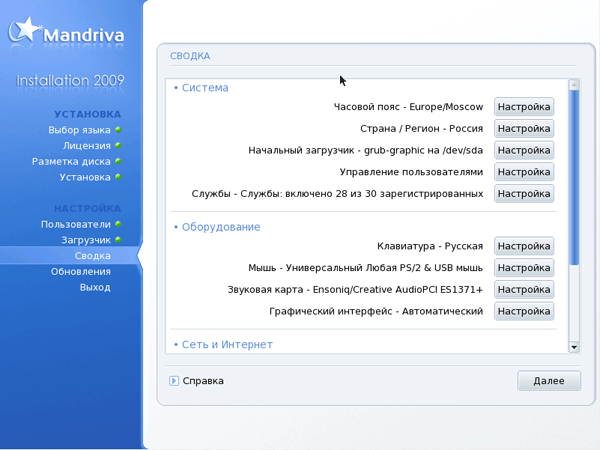Open Настройка for Клавиатура - Русская
Viewport: 600px width, 450px height.
pyautogui.click(x=524, y=246)
